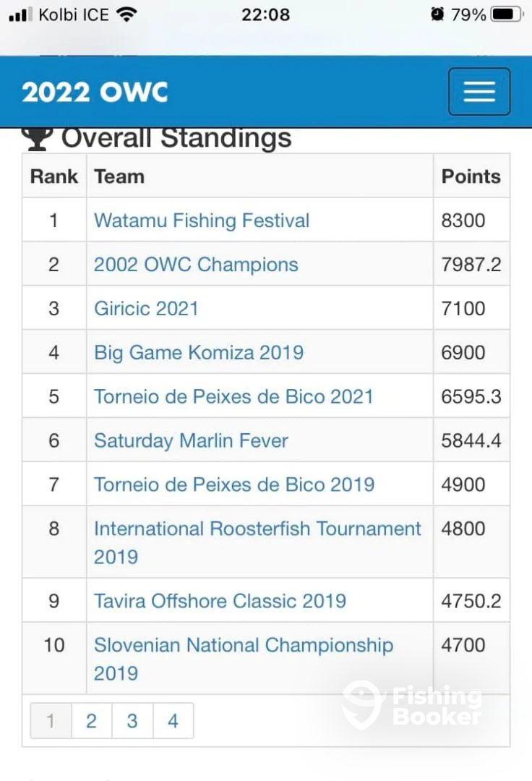Open the hamburger navigation menu
The image size is (532, 781).
(479, 92)
